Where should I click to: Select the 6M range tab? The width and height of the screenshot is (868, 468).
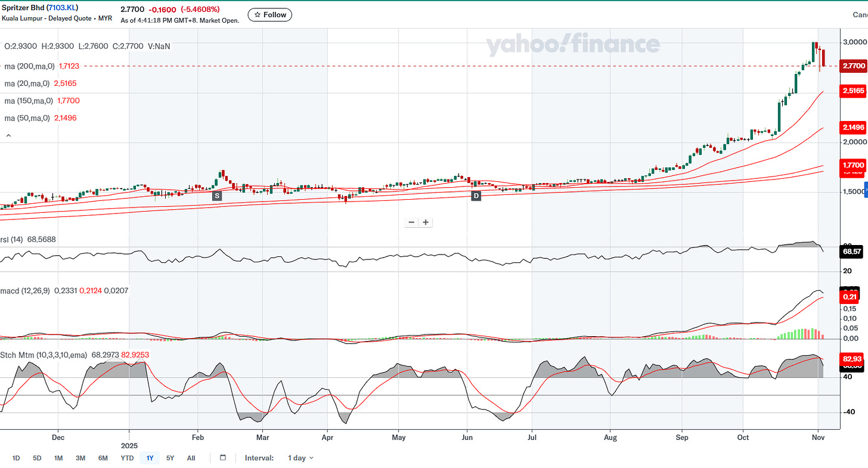[x=103, y=458]
